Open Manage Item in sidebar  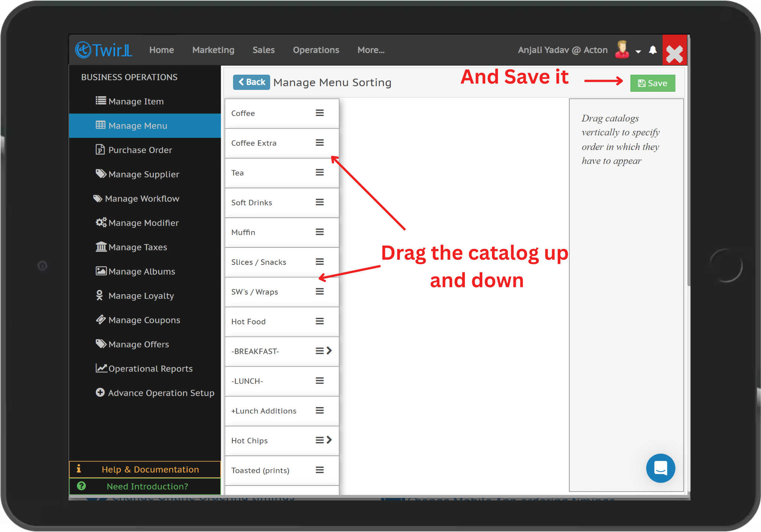(x=145, y=101)
